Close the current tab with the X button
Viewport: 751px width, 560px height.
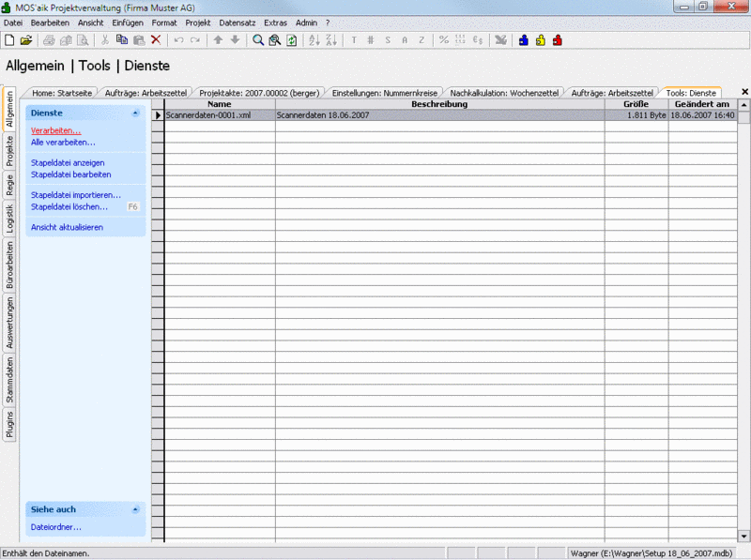coord(744,91)
